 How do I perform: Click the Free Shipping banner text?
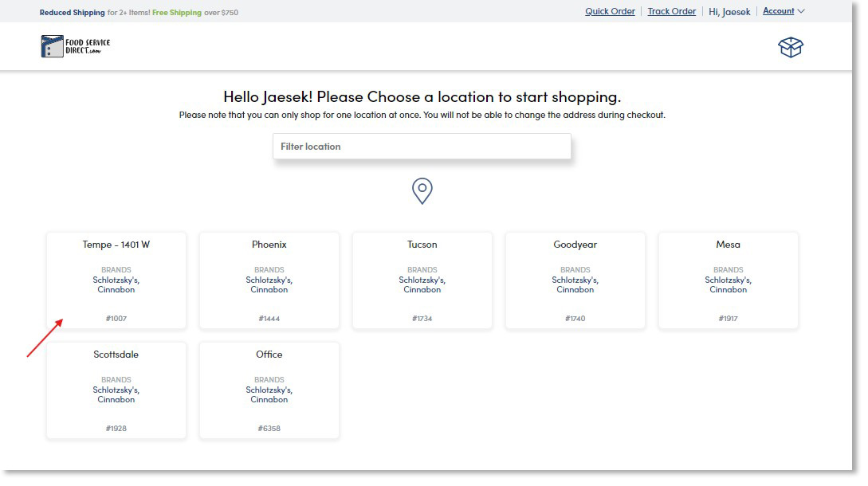tap(177, 12)
